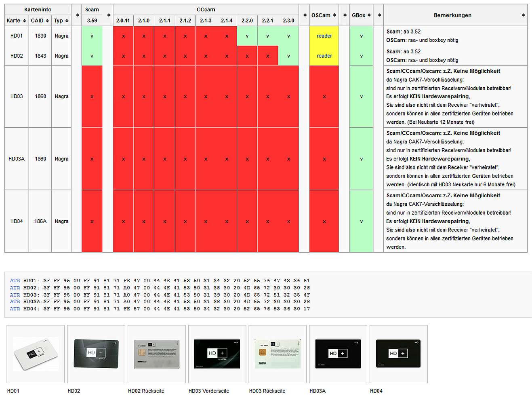Follow the ATR link on the HD04 line
The image size is (532, 407).
[15, 308]
